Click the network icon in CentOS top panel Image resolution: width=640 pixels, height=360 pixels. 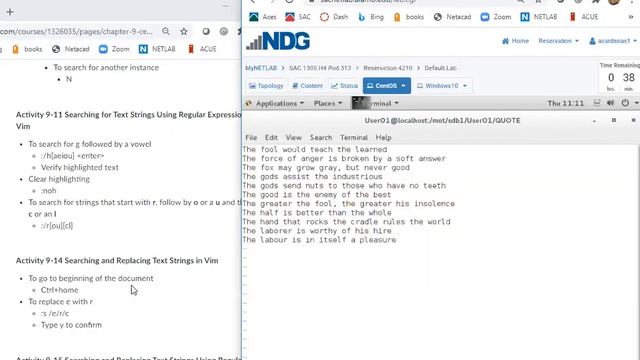click(597, 103)
